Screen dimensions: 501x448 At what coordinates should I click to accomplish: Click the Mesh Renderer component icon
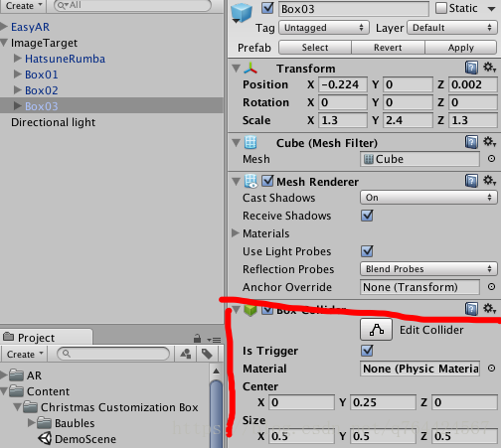(250, 181)
